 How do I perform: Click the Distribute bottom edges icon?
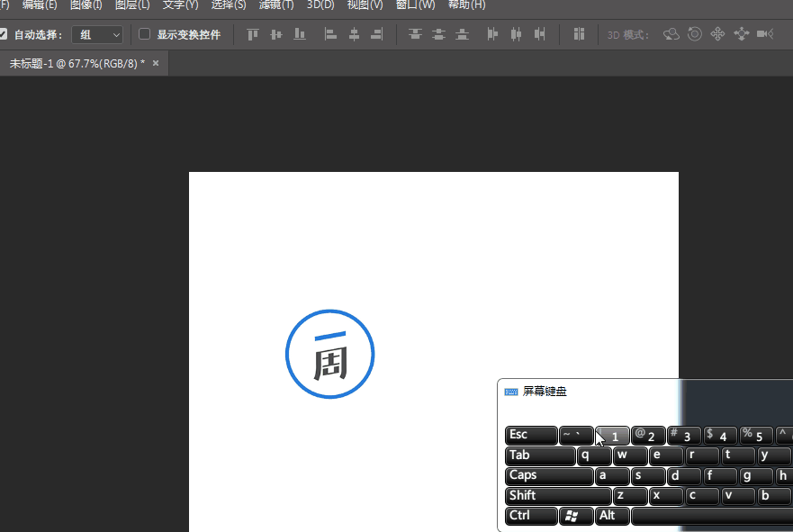(463, 34)
